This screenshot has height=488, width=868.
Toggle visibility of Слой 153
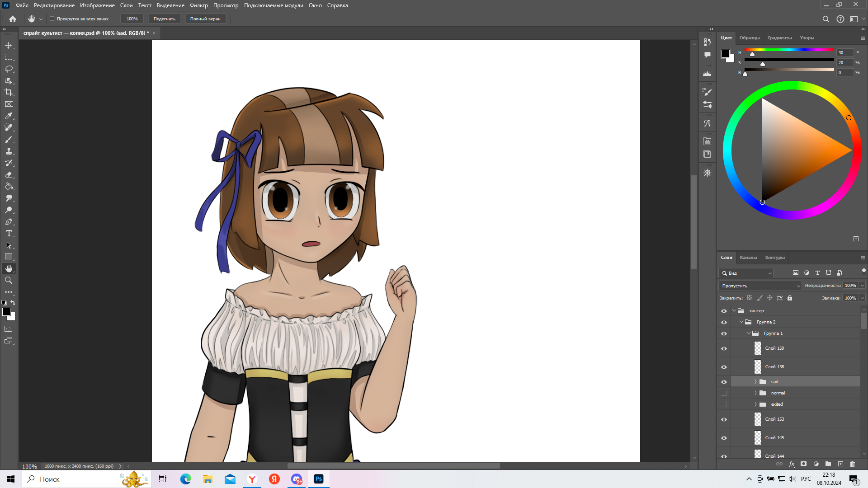(724, 419)
